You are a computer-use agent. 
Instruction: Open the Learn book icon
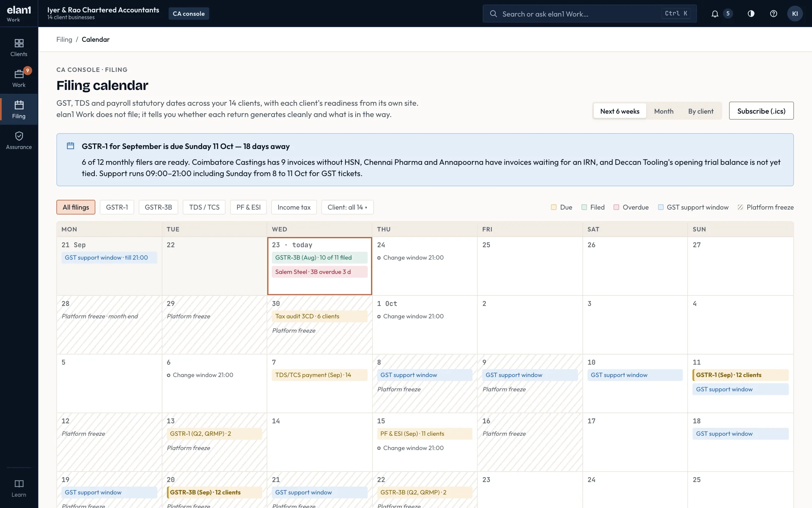click(x=19, y=488)
